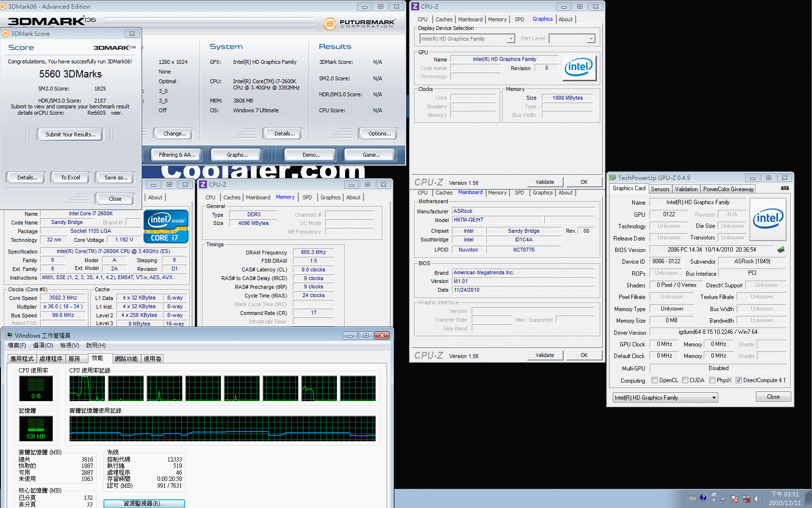This screenshot has height=508, width=812.
Task: Click the Validate button in CPU-Z Graphics window
Action: [x=545, y=182]
